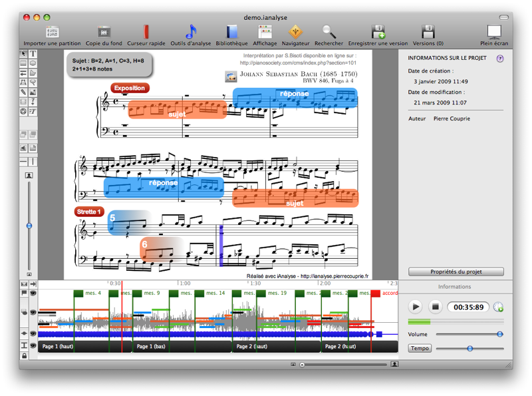Screen dimensions: 532x396
Task: Click the I-beam pages track icon
Action: (x=24, y=345)
